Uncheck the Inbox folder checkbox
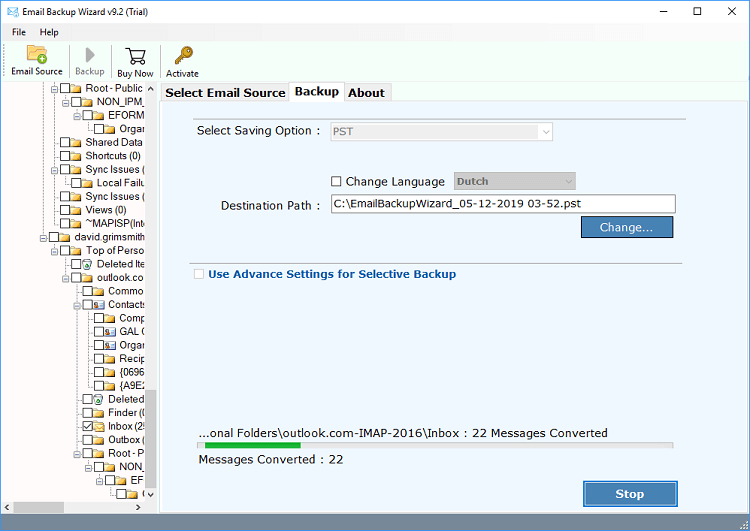The height and width of the screenshot is (531, 750). (88, 426)
